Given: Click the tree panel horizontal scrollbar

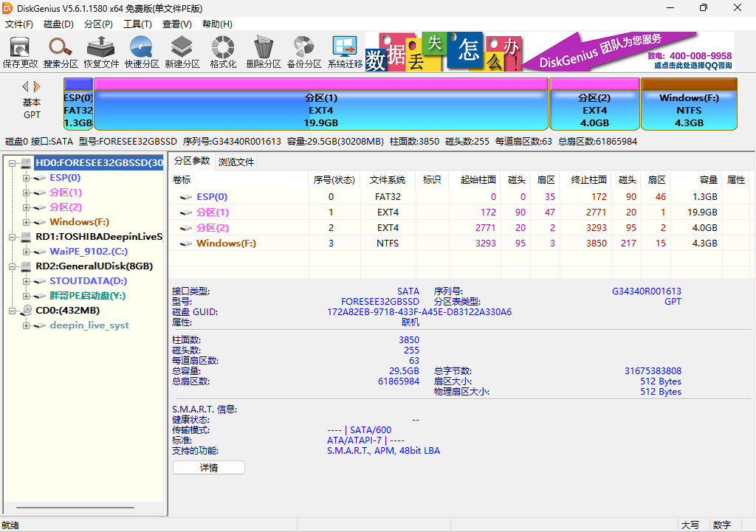Looking at the screenshot, I should pos(75,508).
